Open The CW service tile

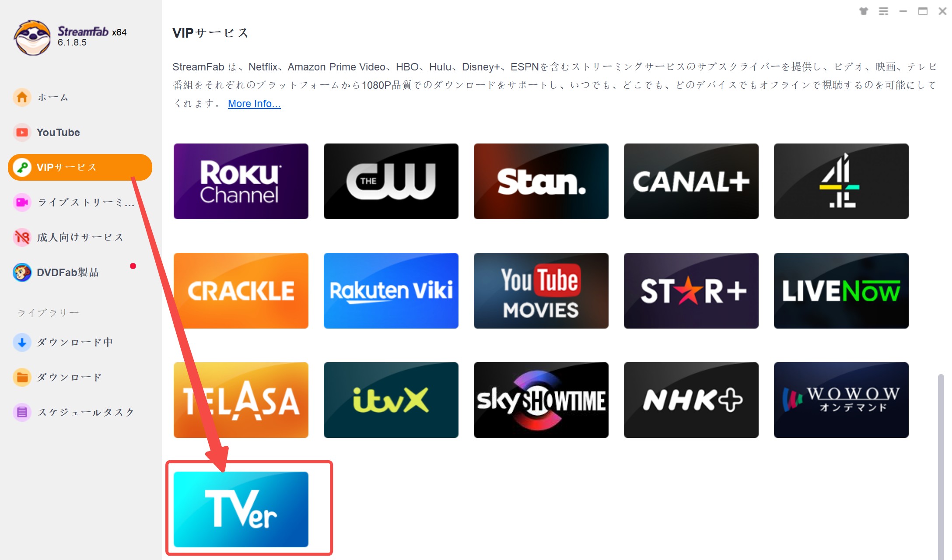391,181
